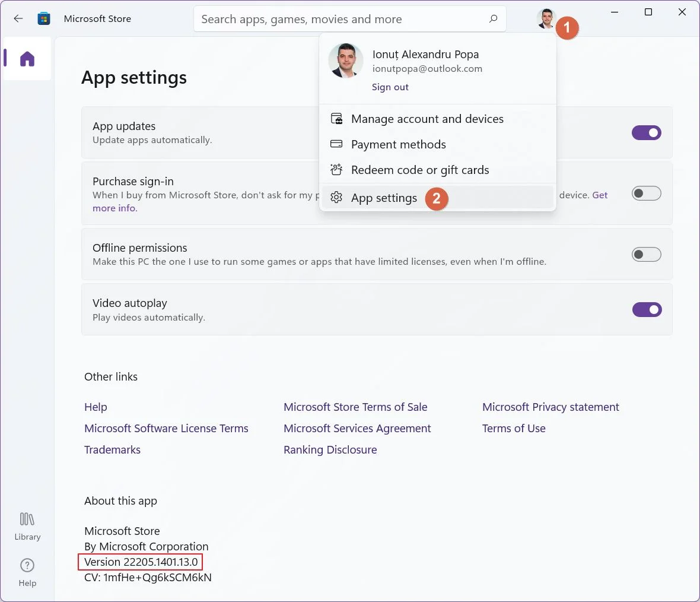The height and width of the screenshot is (602, 700).
Task: Click the large profile photo in flyout
Action: point(345,61)
